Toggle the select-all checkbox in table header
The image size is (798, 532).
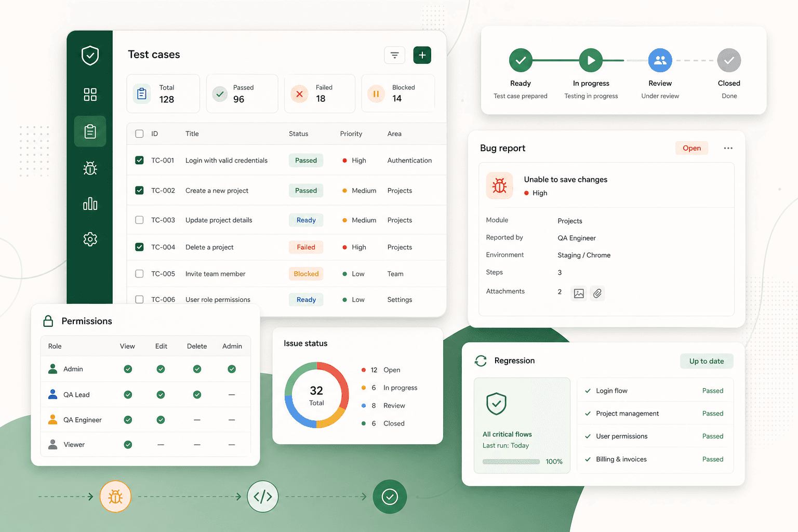(139, 134)
